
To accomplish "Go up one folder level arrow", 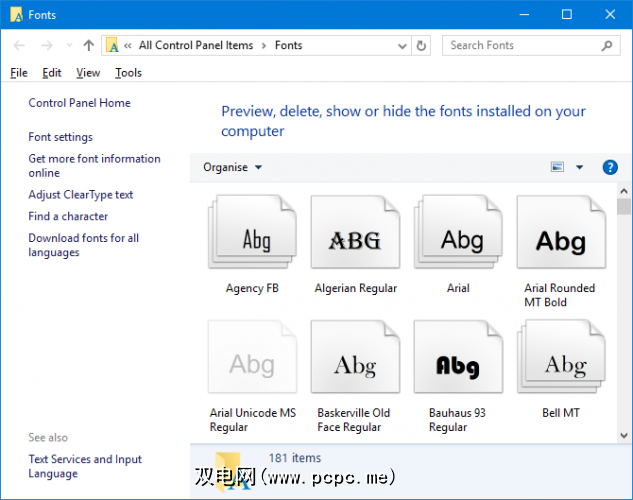I will 89,45.
